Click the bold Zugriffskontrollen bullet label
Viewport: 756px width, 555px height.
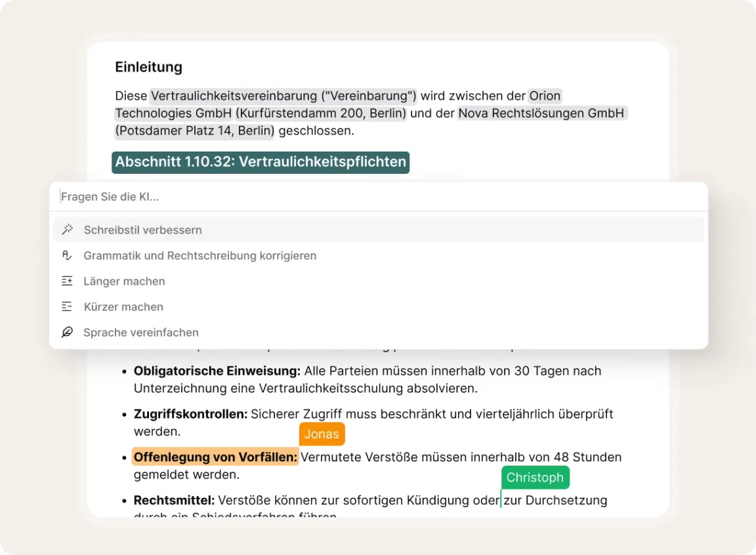pos(190,414)
